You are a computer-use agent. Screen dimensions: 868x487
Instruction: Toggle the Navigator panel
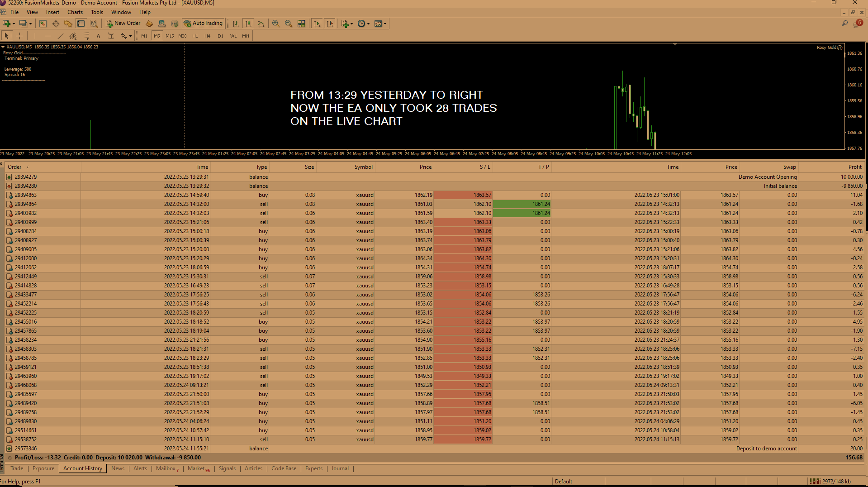(x=68, y=24)
